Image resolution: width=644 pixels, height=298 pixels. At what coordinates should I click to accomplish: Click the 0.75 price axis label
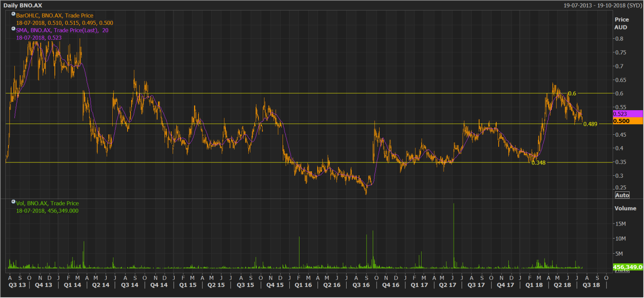click(x=621, y=52)
